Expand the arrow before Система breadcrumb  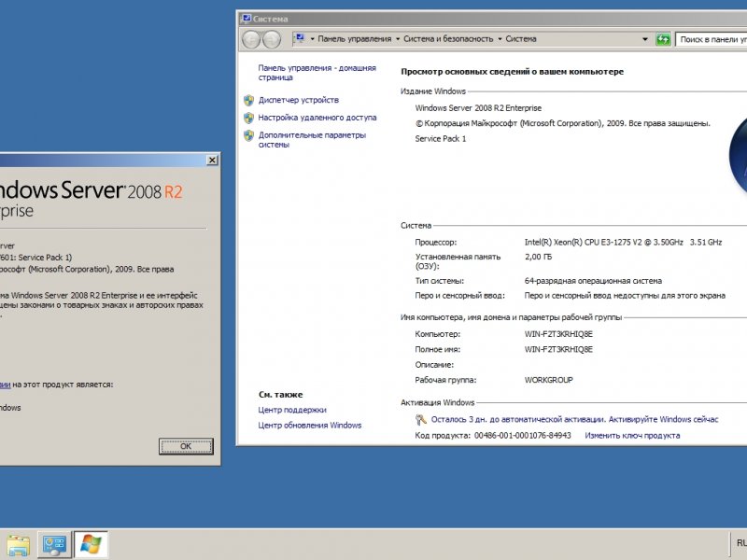point(500,39)
